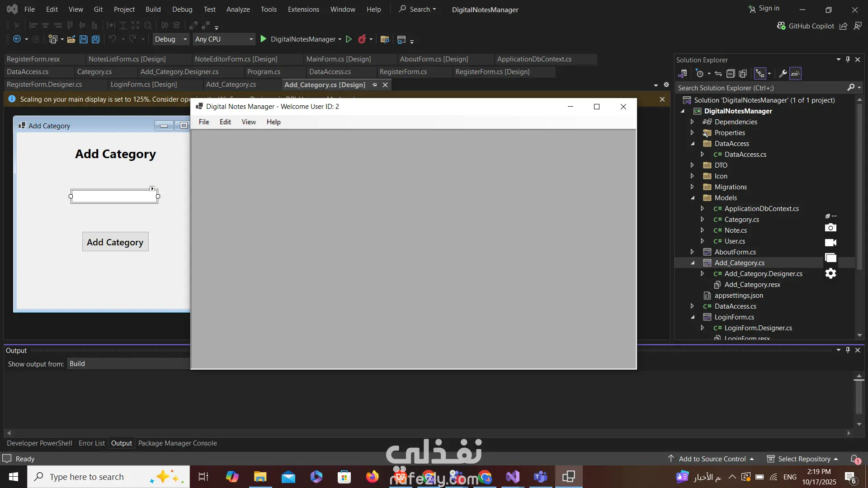
Task: Click the Sync with Active Document icon
Action: click(718, 74)
